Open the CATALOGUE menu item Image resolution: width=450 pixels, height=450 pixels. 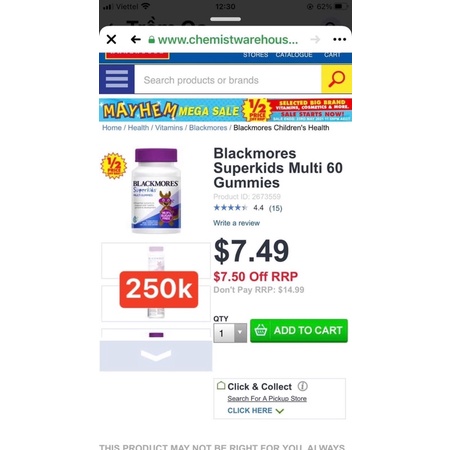tap(294, 55)
